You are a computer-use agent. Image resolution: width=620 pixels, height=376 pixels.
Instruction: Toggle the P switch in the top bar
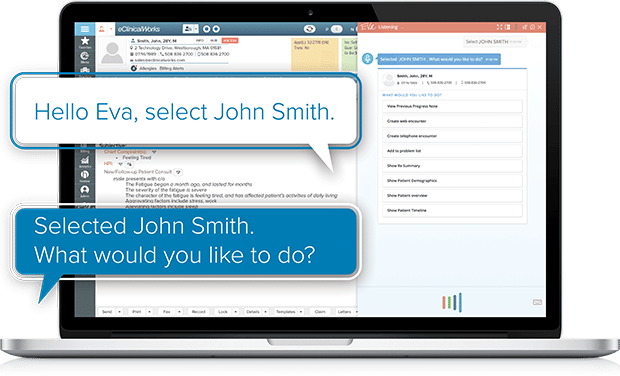(x=336, y=29)
